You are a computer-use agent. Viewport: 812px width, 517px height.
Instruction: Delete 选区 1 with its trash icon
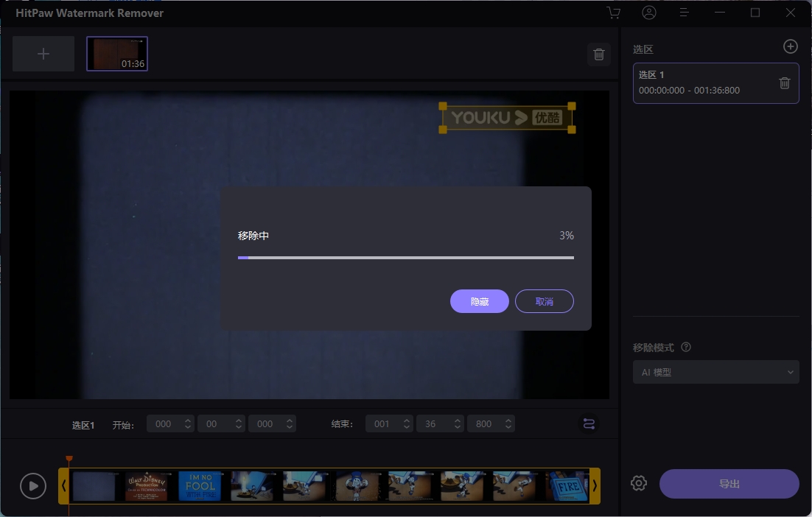(x=785, y=82)
